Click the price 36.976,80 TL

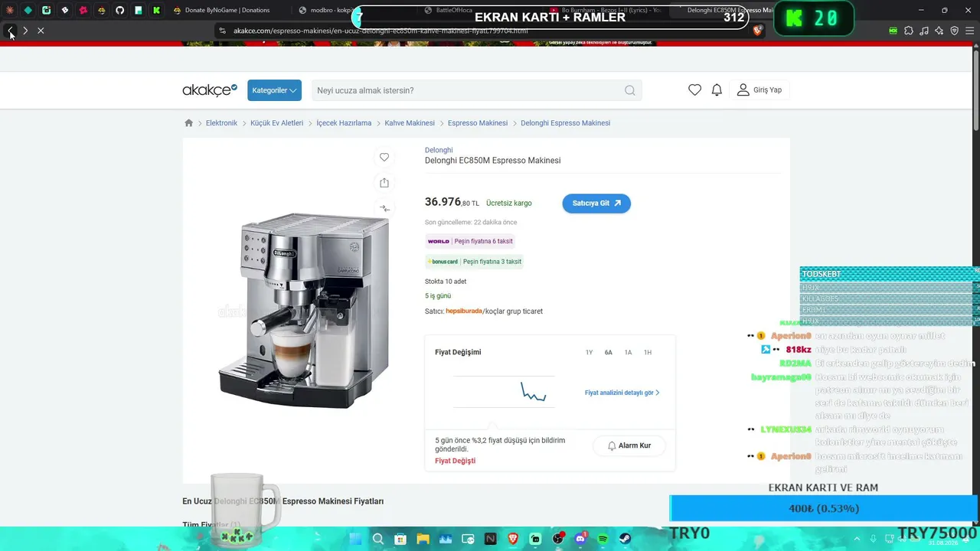(x=452, y=202)
